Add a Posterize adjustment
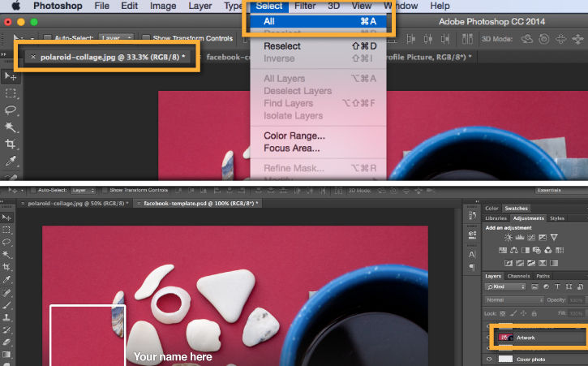The height and width of the screenshot is (366, 588). 520,263
